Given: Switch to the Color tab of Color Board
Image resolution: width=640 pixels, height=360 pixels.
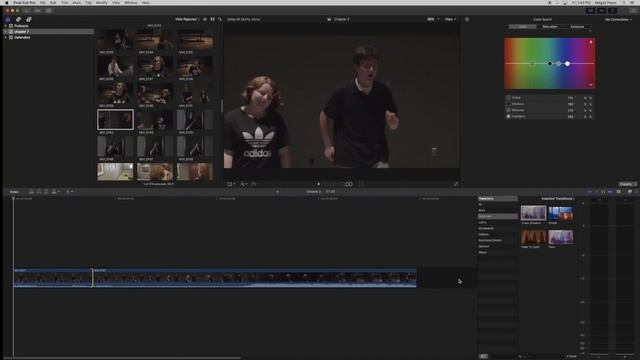Looking at the screenshot, I should click(x=523, y=27).
